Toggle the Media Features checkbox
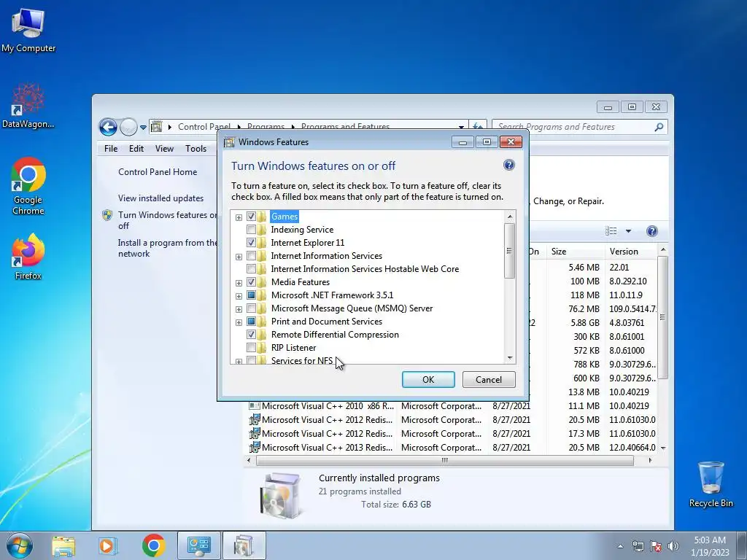Viewport: 747px width, 560px height. [x=251, y=282]
